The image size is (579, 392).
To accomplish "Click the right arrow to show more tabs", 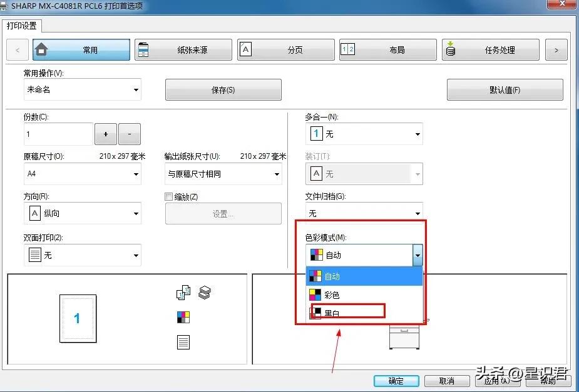I will point(556,49).
